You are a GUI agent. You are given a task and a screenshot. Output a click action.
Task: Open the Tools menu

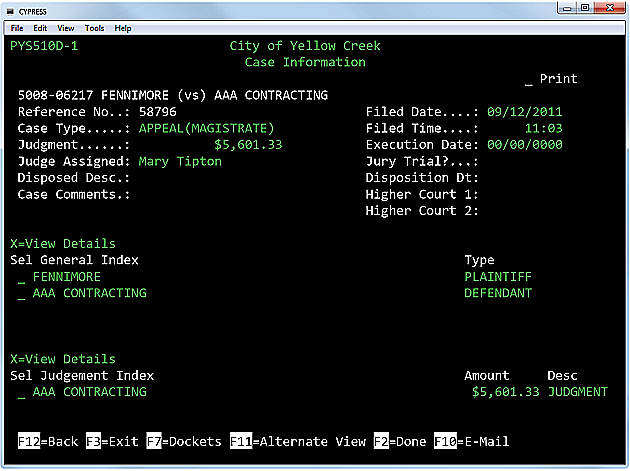[x=94, y=28]
